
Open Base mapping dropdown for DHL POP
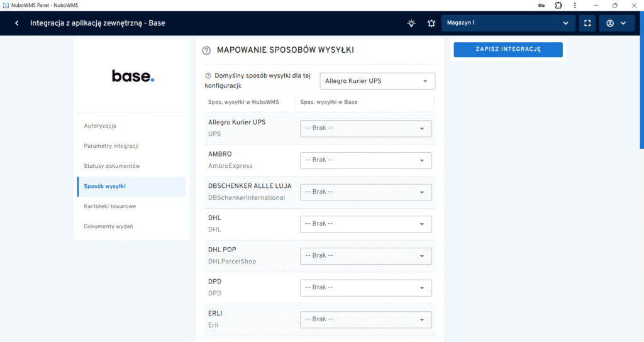point(366,256)
